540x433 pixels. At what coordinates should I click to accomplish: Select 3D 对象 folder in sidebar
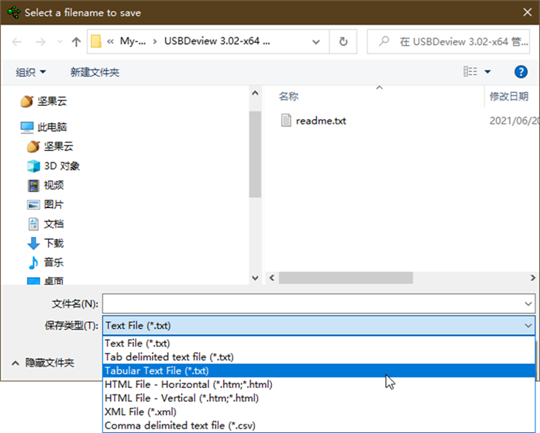click(53, 166)
